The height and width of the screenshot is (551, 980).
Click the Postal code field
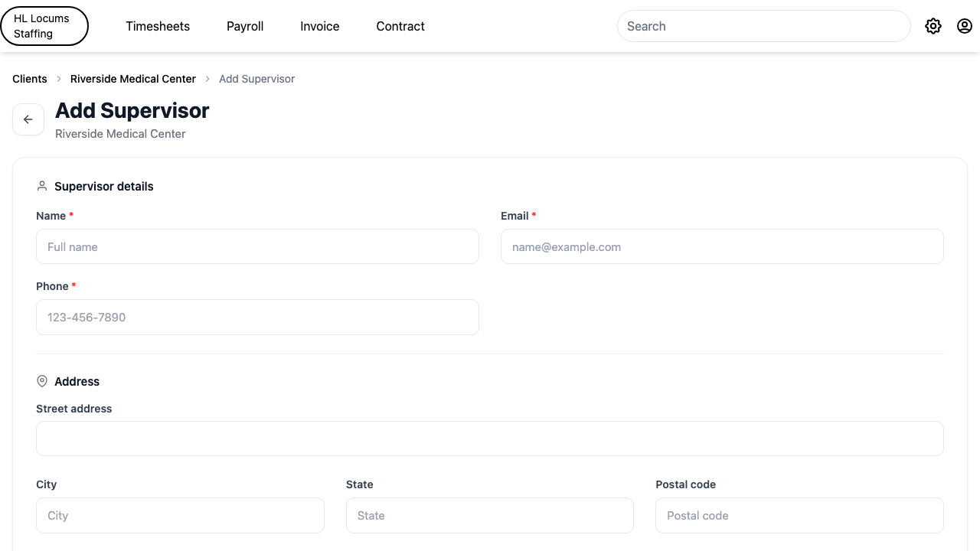coord(799,516)
